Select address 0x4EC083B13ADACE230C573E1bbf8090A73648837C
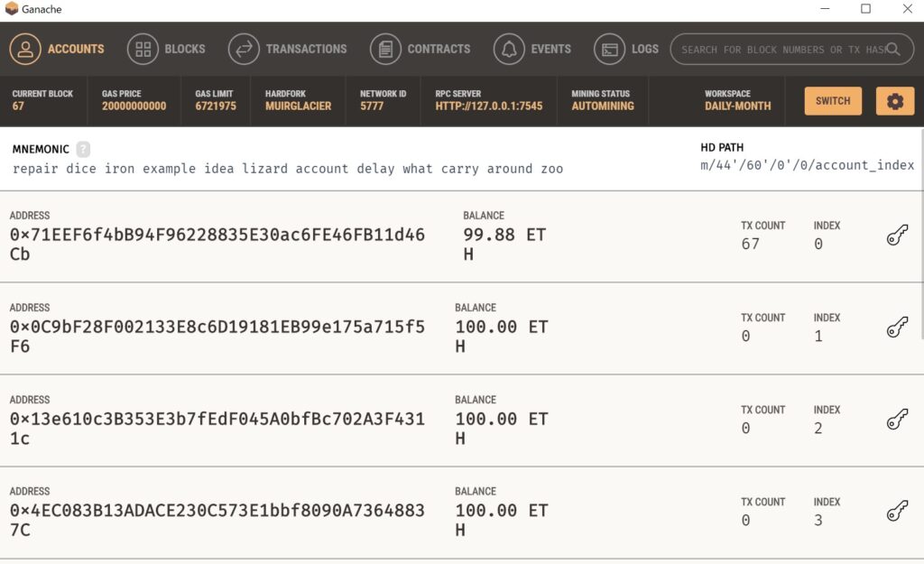Viewport: 924px width, 564px height. tap(217, 520)
